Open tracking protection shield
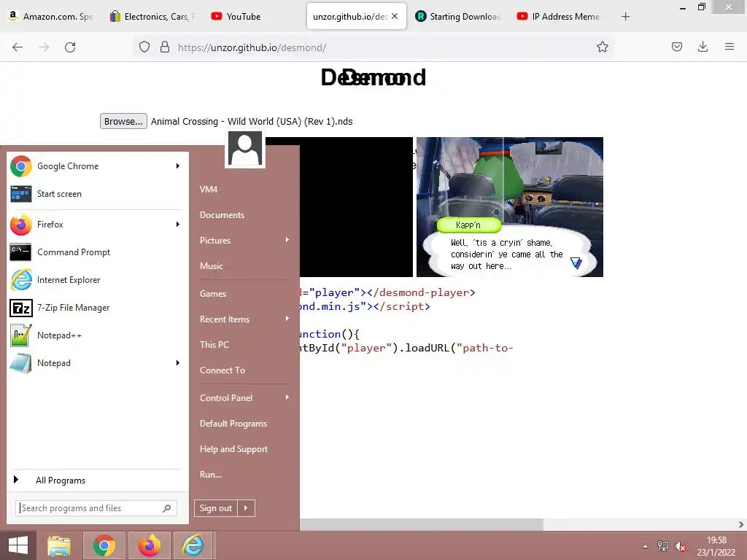 [144, 47]
